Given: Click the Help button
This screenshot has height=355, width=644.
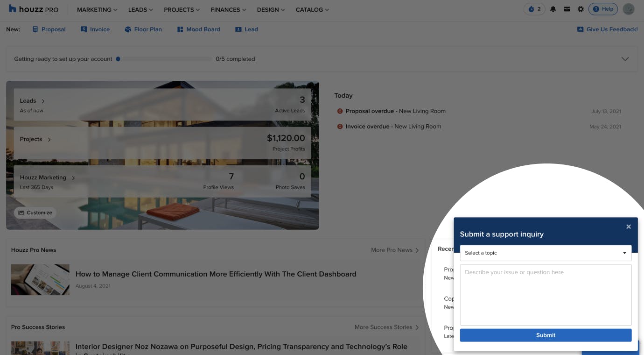Looking at the screenshot, I should [x=603, y=9].
